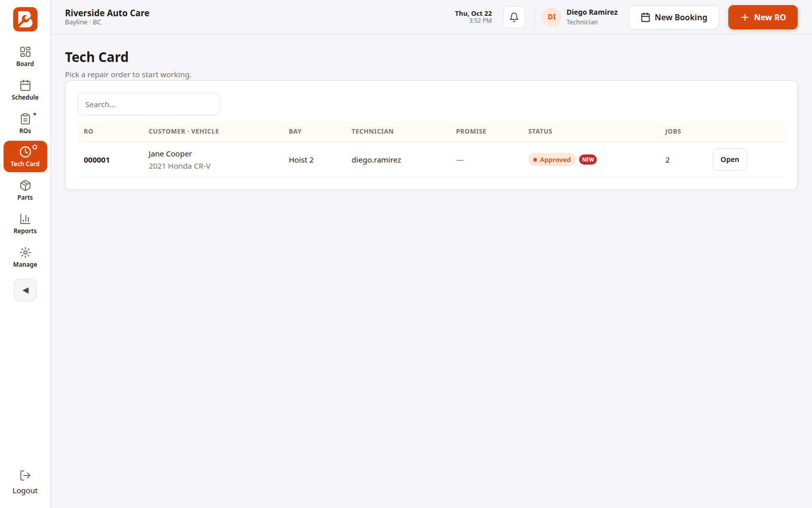Click the TECHNICIAN column header
The width and height of the screenshot is (812, 508).
click(373, 132)
